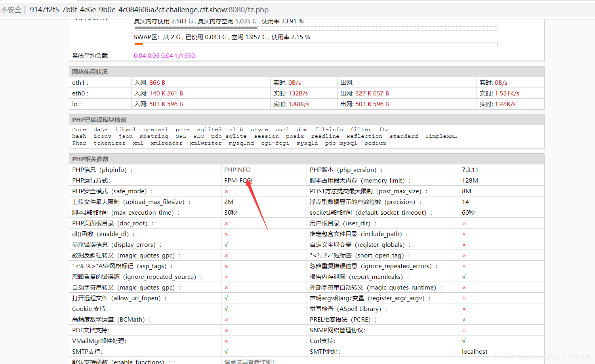Click the PCRE check mark
This screenshot has height=364, width=595.
[464, 319]
